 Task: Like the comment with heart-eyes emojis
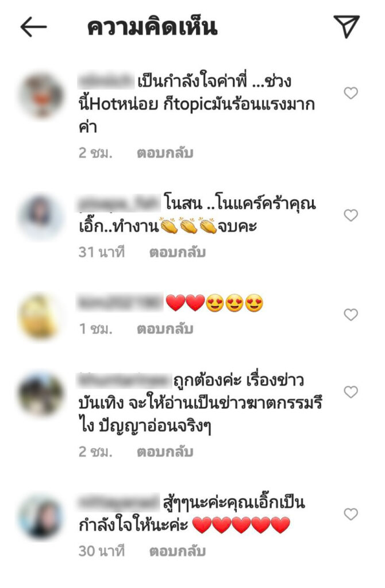351,315
